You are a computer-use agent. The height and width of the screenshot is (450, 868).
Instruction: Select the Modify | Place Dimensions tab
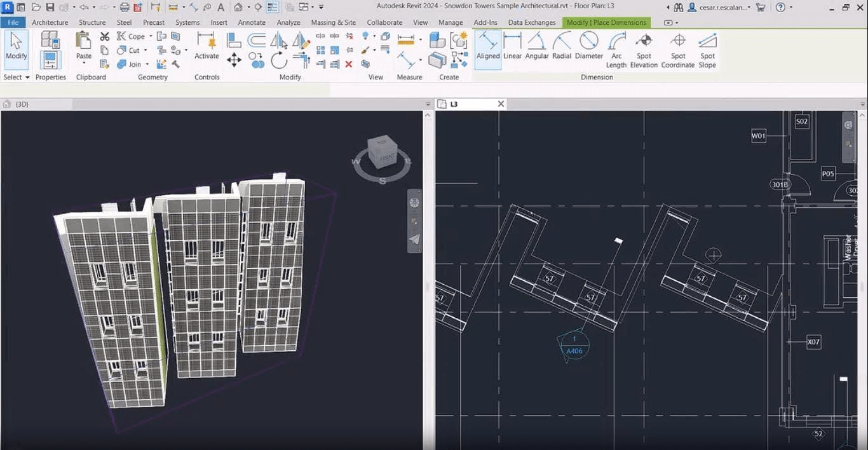(x=606, y=22)
